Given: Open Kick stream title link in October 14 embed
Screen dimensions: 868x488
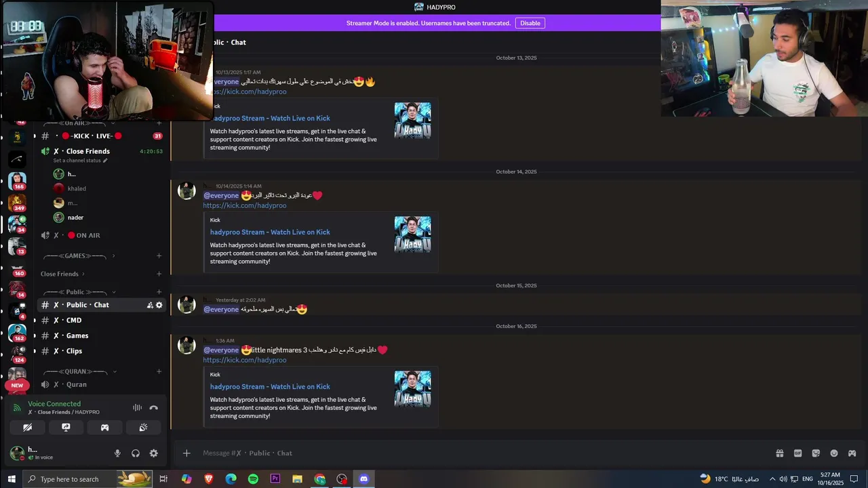Looking at the screenshot, I should [x=270, y=232].
